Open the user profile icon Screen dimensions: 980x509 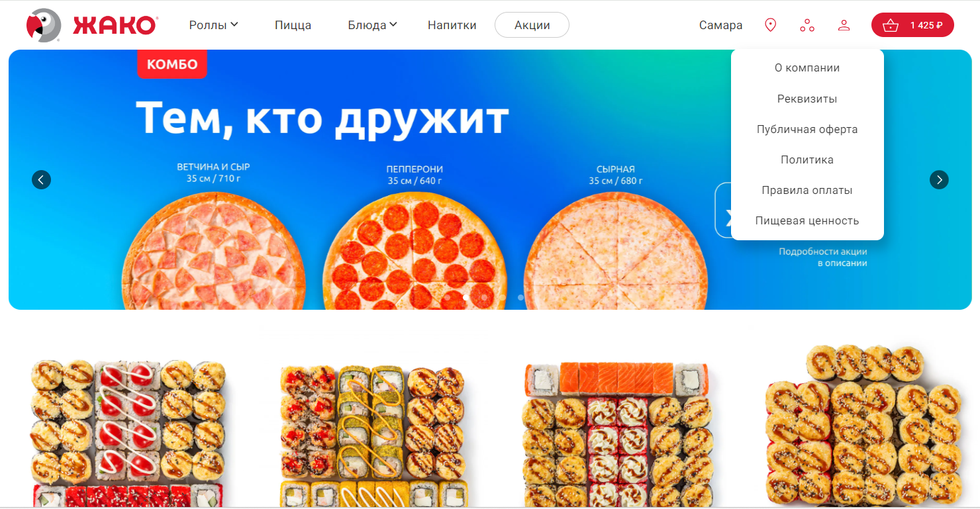tap(844, 25)
